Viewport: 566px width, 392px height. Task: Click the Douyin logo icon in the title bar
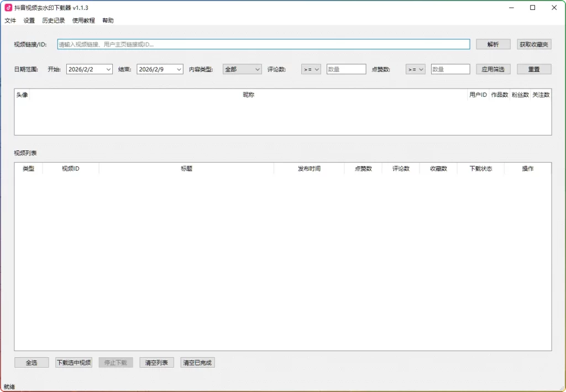(8, 8)
